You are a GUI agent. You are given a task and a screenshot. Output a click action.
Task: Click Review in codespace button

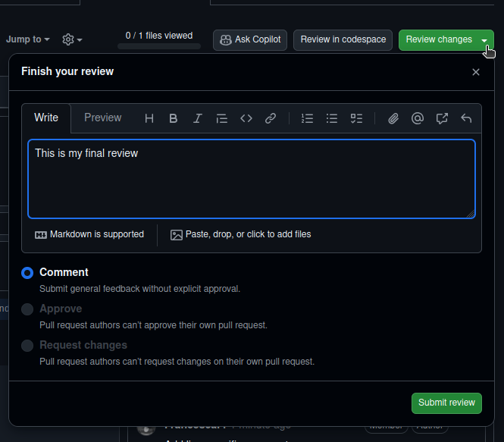click(343, 40)
